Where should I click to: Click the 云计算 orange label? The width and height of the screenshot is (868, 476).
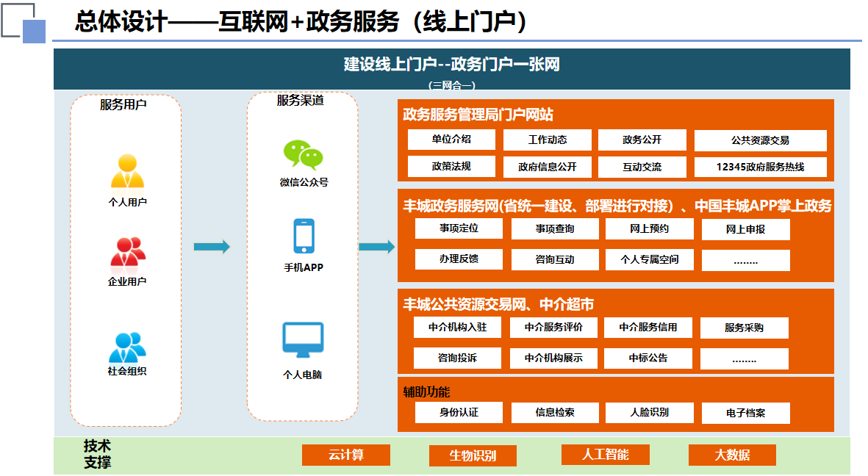point(345,455)
